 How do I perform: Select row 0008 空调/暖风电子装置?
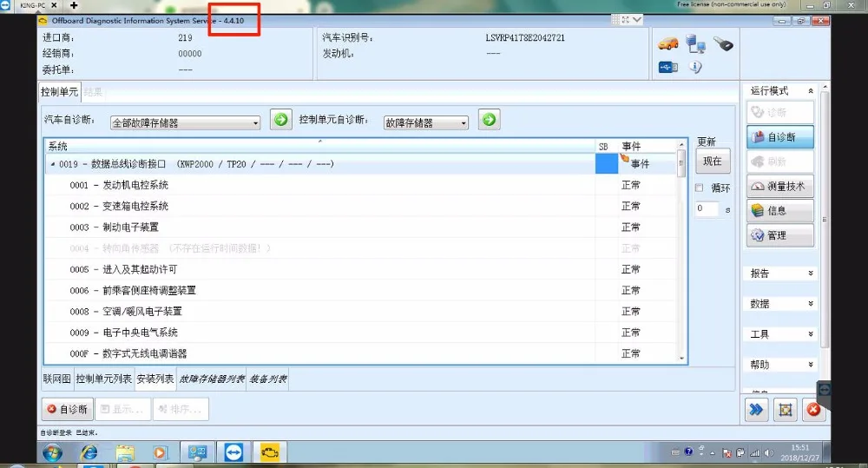(x=361, y=311)
